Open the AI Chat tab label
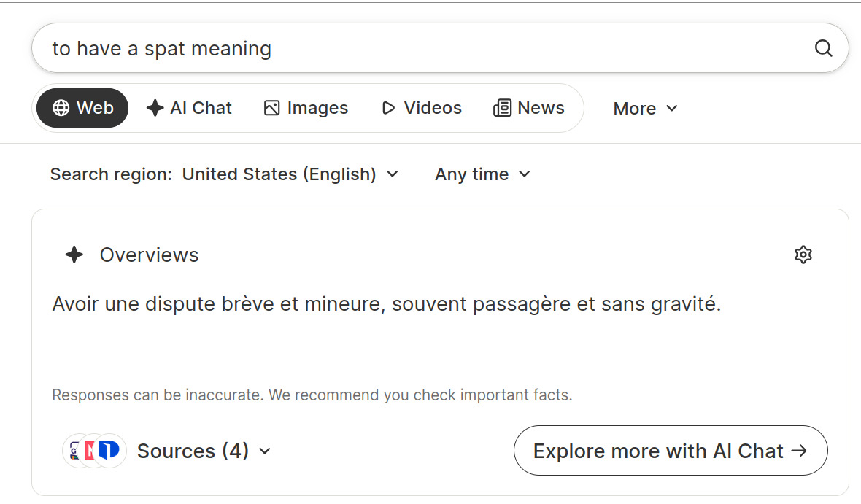This screenshot has height=504, width=861. [201, 108]
